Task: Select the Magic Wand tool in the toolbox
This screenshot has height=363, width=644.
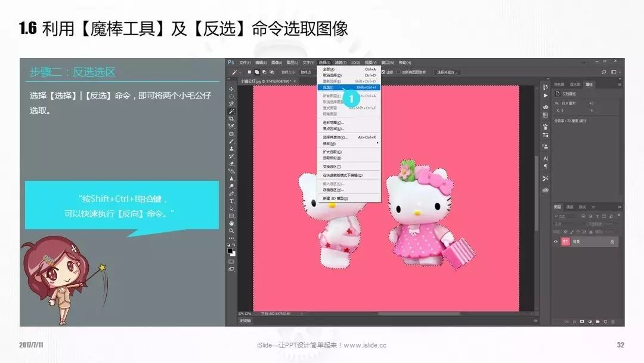Action: click(231, 112)
